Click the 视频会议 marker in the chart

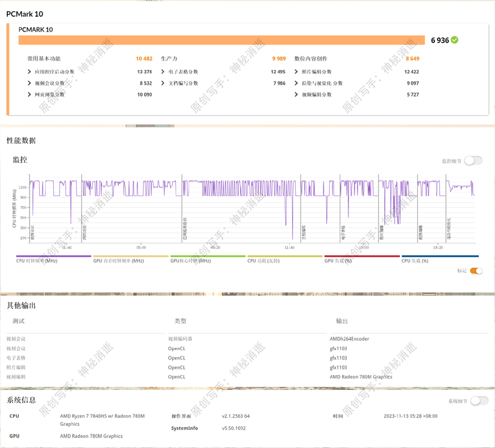[x=33, y=233]
